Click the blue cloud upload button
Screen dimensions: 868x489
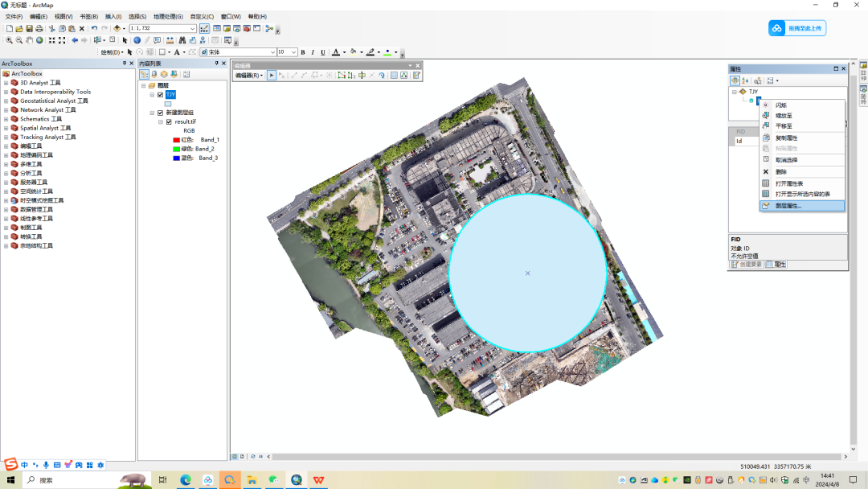[797, 28]
